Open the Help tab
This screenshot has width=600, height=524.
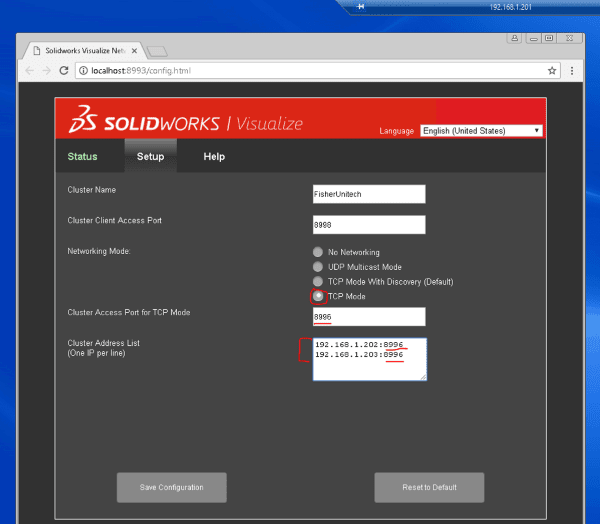pyautogui.click(x=214, y=157)
